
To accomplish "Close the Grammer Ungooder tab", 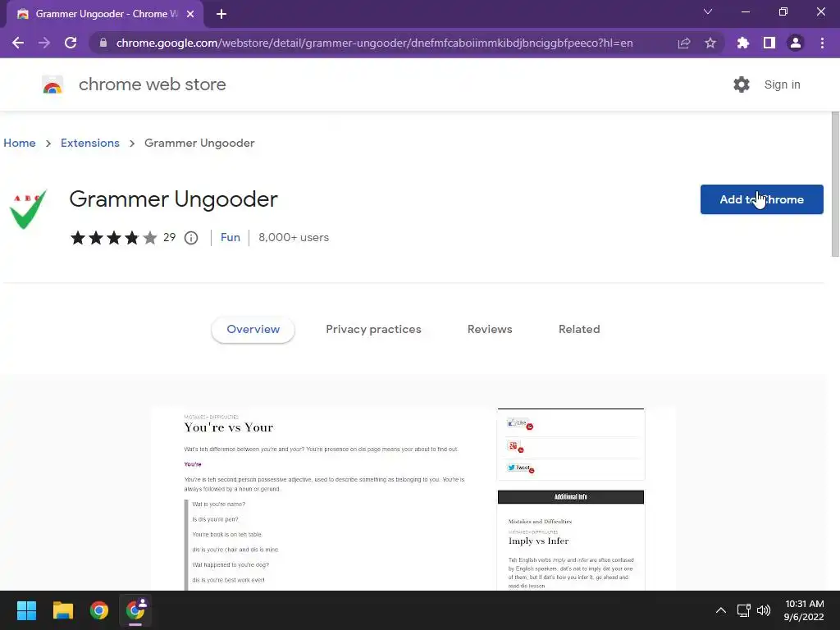I will pos(190,14).
